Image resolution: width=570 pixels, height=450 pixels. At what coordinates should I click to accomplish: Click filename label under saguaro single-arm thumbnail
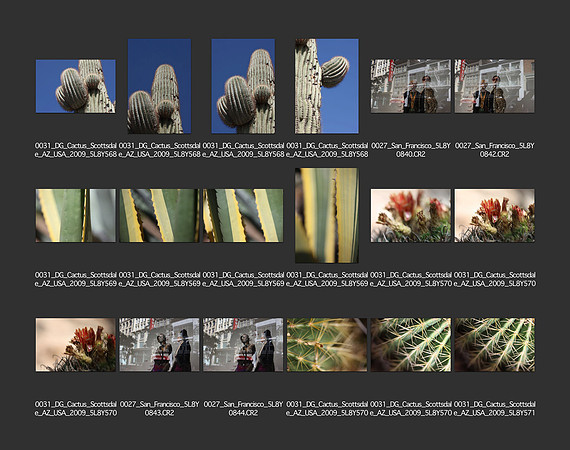coord(327,150)
